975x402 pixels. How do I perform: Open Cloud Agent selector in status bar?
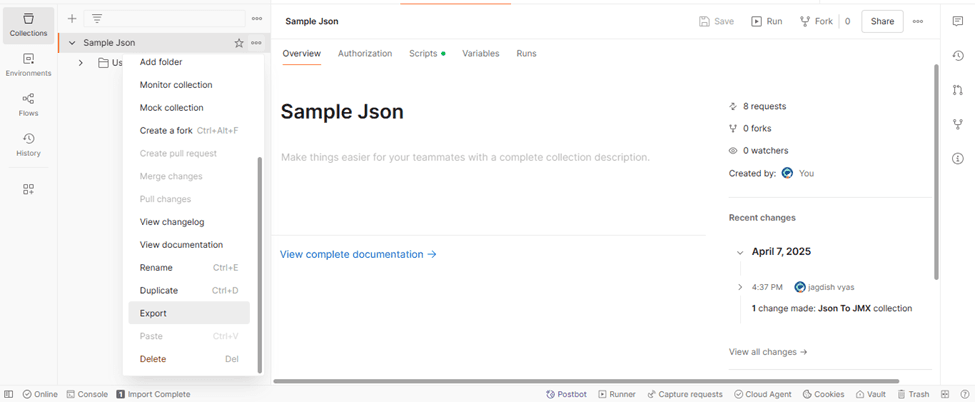763,395
